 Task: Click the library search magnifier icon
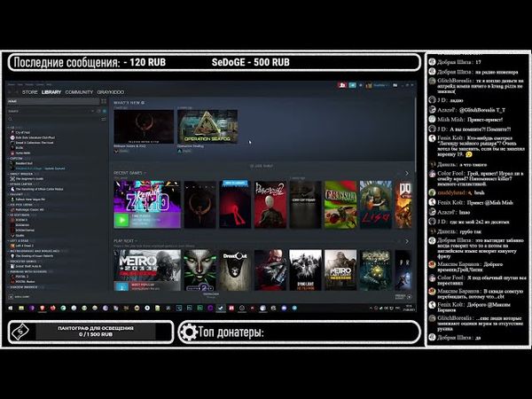pyautogui.click(x=11, y=119)
